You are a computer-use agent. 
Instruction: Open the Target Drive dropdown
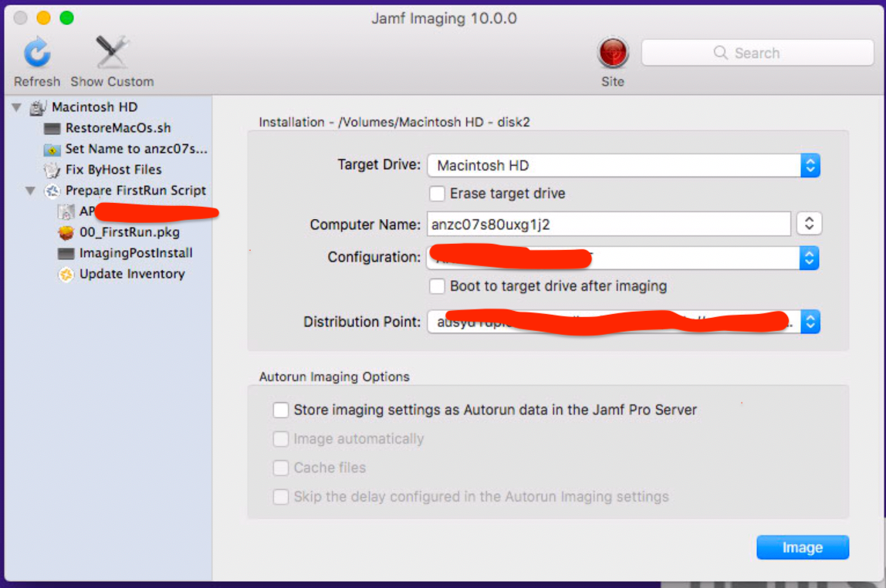click(624, 165)
